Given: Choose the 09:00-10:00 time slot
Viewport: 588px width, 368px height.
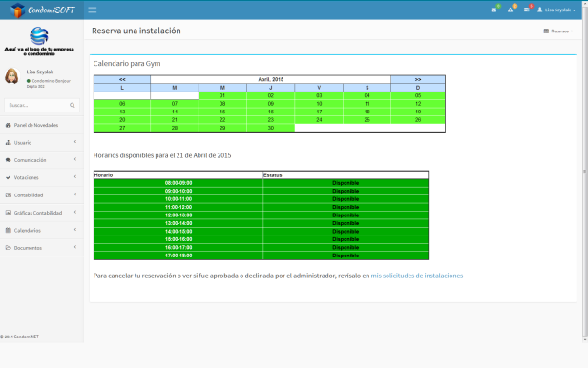Looking at the screenshot, I should point(178,191).
